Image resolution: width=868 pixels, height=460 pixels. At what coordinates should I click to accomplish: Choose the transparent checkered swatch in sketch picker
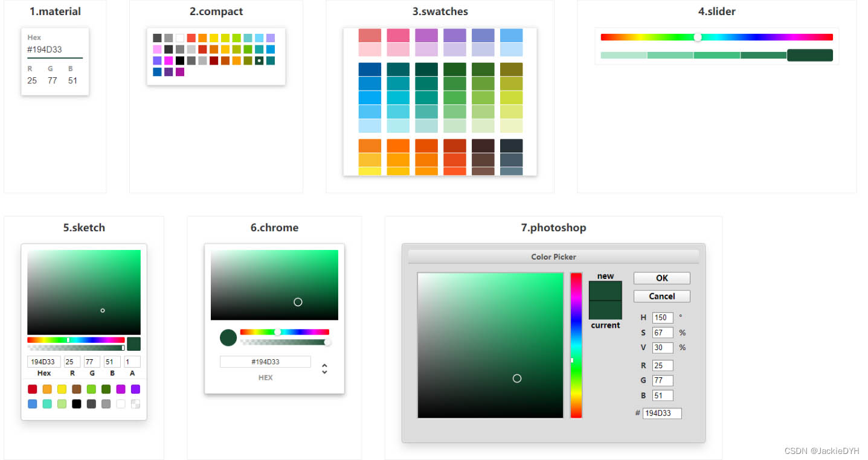tap(135, 404)
